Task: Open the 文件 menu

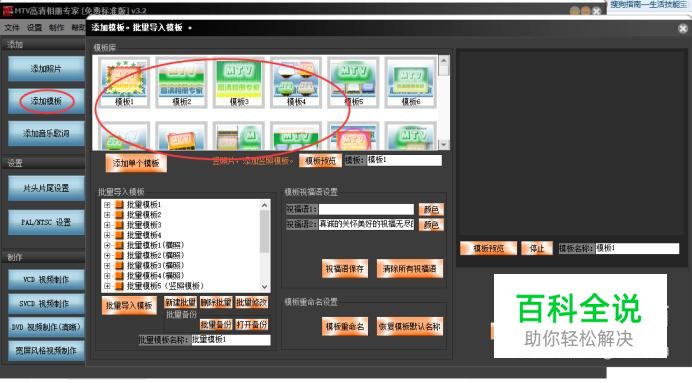Action: (12, 28)
